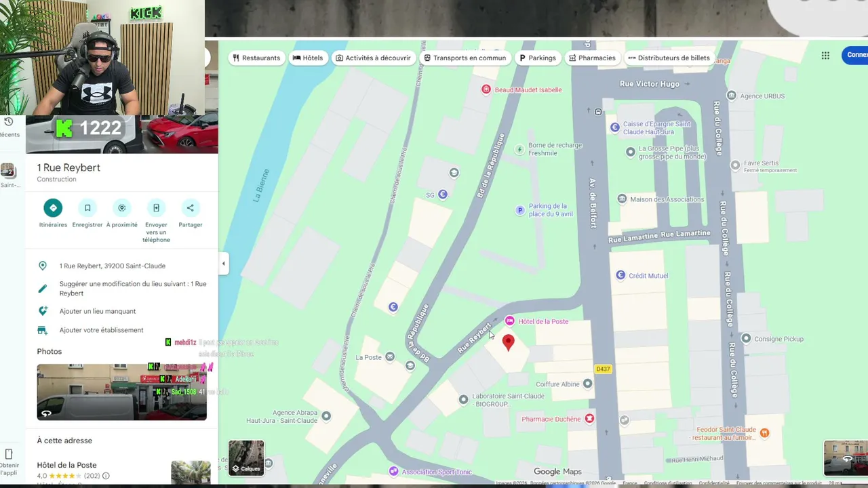Click the La Bienne river label
This screenshot has height=488, width=868.
[261, 185]
